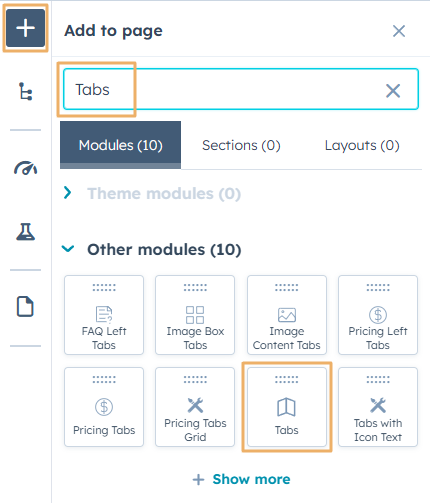The width and height of the screenshot is (430, 503).
Task: Open the optimize speedometer icon
Action: coord(25,168)
